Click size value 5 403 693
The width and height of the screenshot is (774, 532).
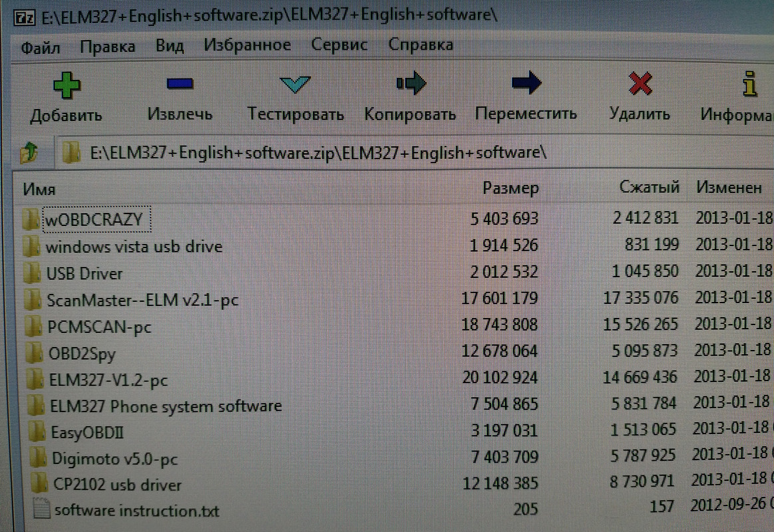click(504, 218)
